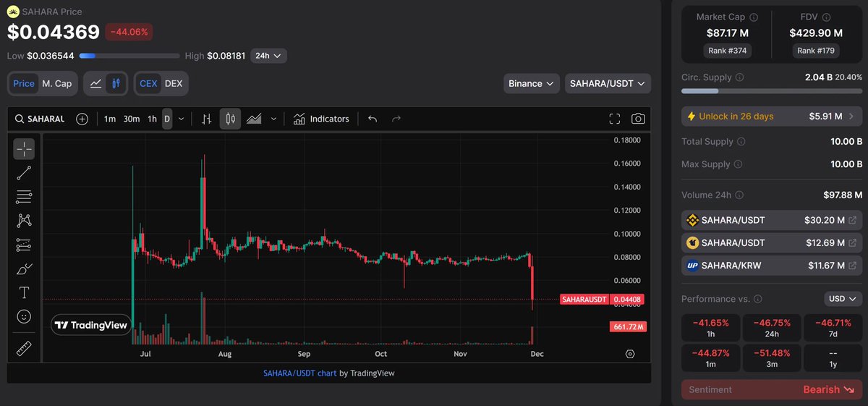This screenshot has width=868, height=406.
Task: Select the Price toggle
Action: coord(24,83)
